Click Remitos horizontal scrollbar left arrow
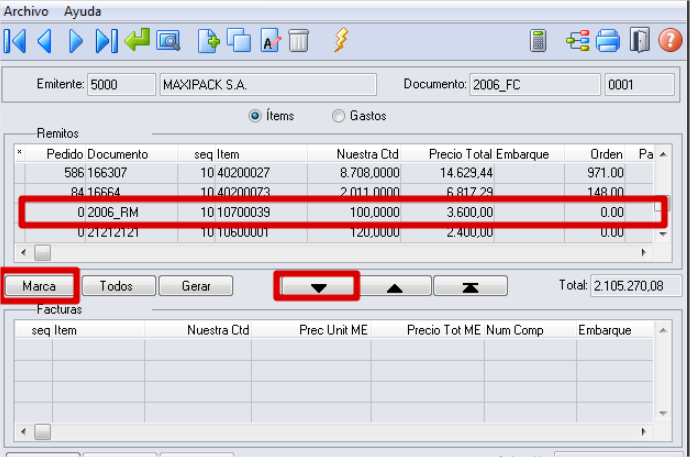The image size is (690, 457). 23,252
